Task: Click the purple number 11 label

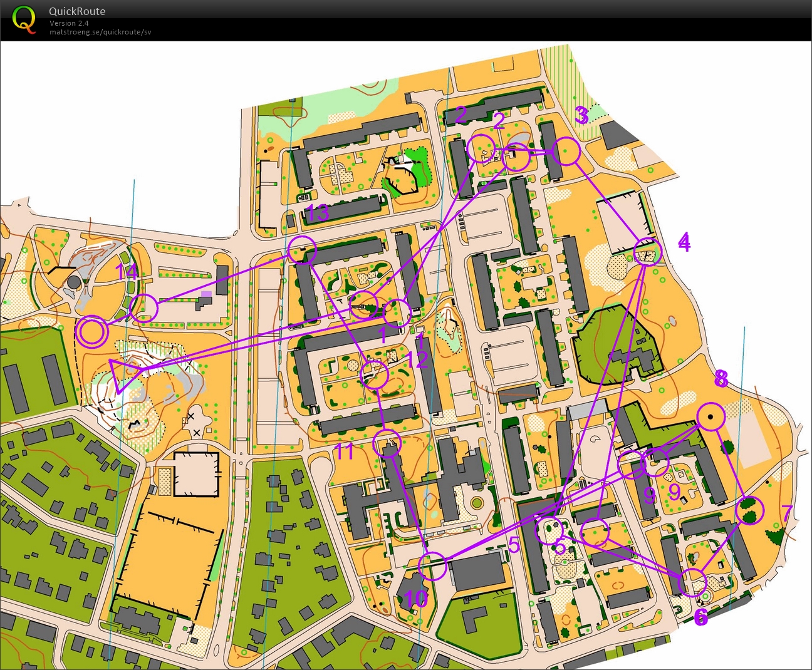Action: tap(345, 451)
